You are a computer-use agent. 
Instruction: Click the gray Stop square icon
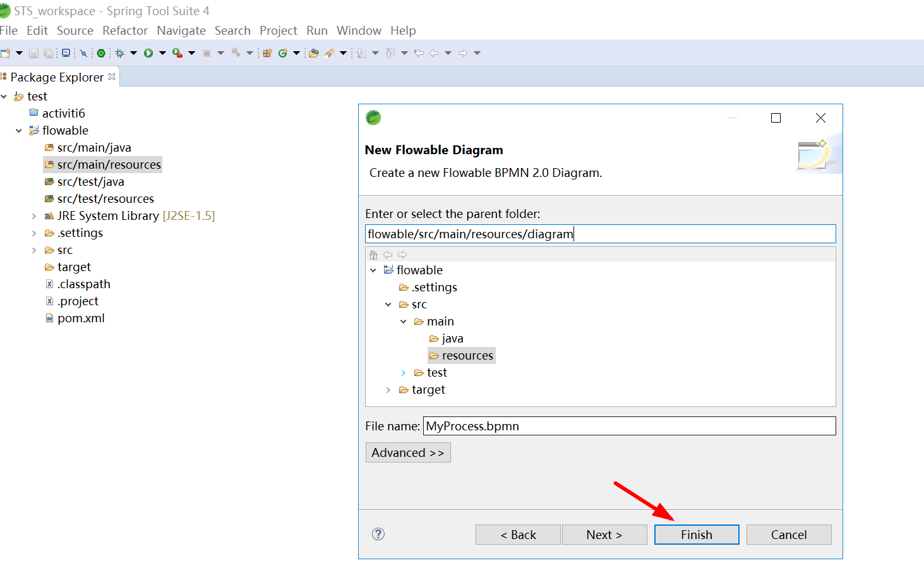coord(207,53)
